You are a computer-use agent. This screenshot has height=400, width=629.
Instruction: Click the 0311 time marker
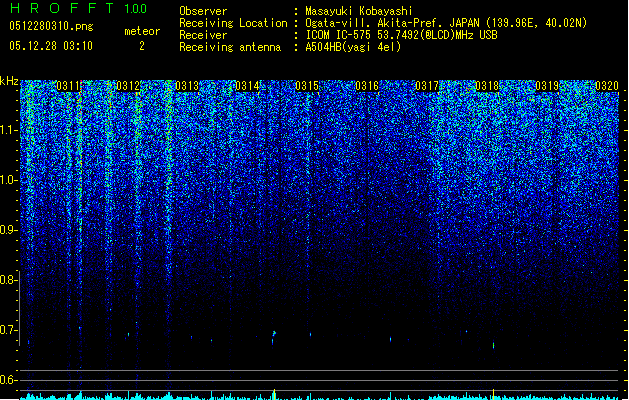tap(68, 86)
